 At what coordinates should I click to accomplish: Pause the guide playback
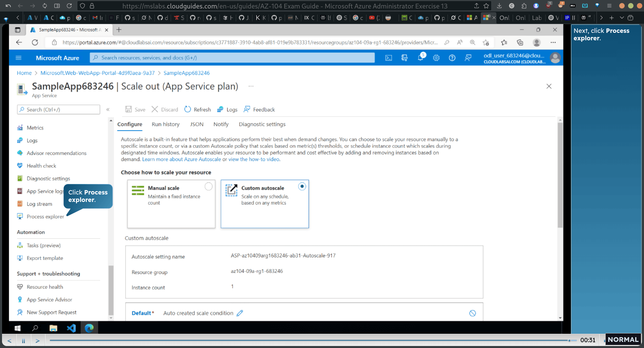[23, 341]
